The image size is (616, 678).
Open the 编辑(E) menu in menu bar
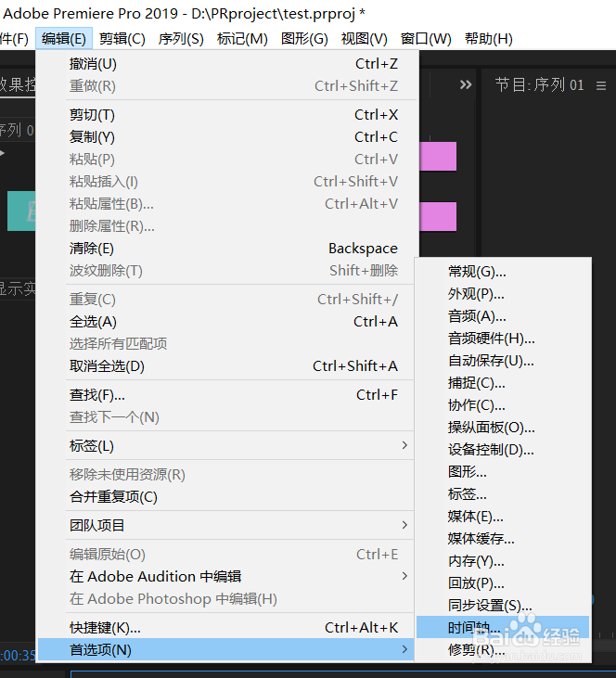coord(64,39)
